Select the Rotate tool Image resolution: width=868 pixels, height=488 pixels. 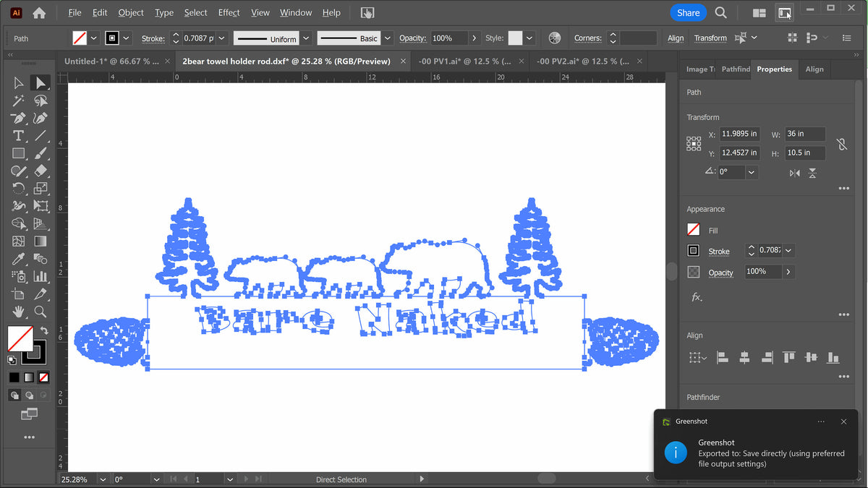(19, 189)
